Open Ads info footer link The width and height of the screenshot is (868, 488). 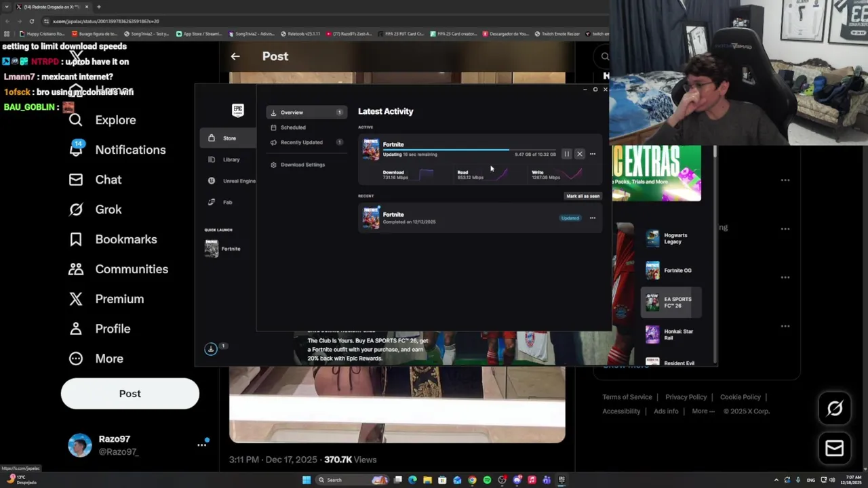[x=666, y=411]
